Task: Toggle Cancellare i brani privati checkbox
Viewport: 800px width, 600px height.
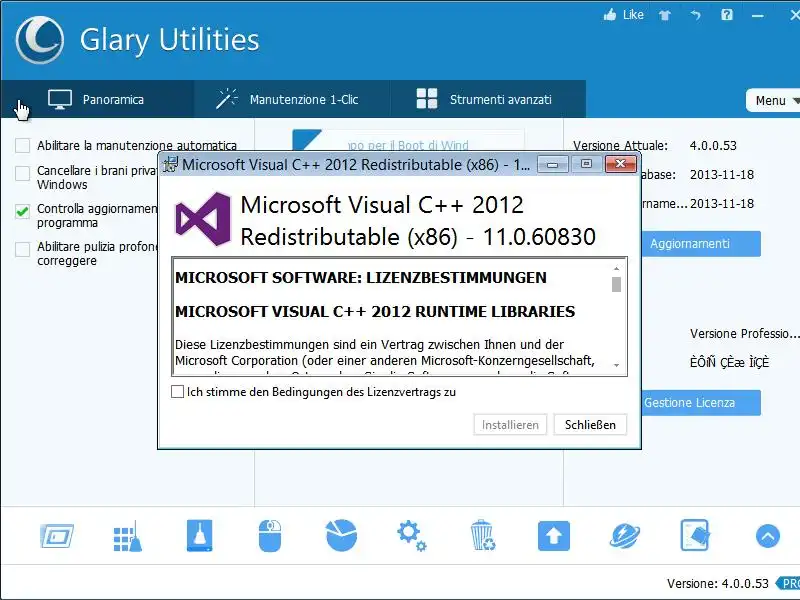Action: pos(22,173)
